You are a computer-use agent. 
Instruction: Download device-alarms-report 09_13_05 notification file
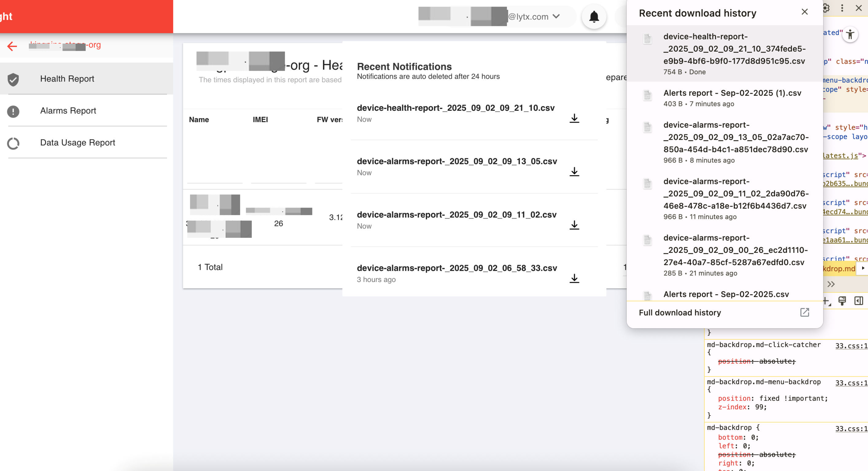coord(574,172)
